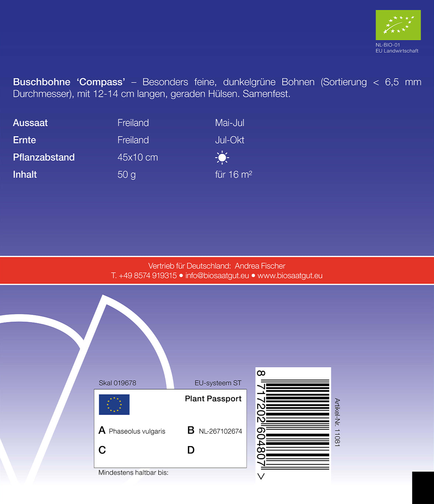Select the Buschbohne 'Compass' heading

pyautogui.click(x=69, y=82)
